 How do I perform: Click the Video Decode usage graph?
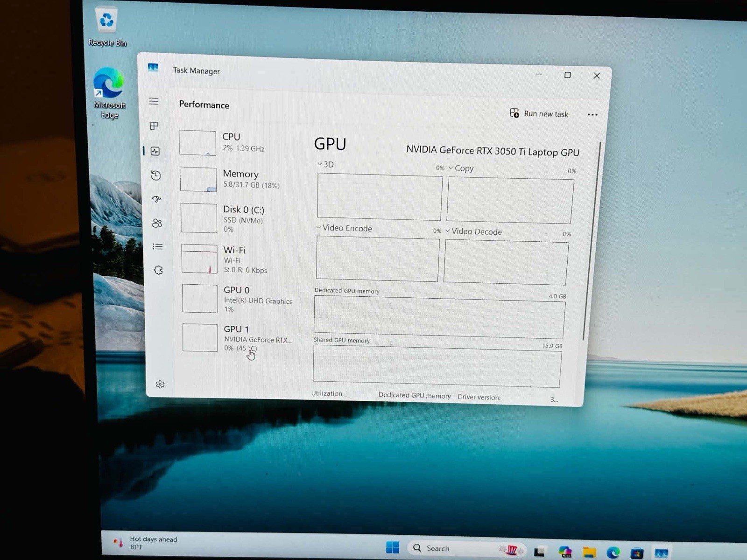[x=506, y=262]
